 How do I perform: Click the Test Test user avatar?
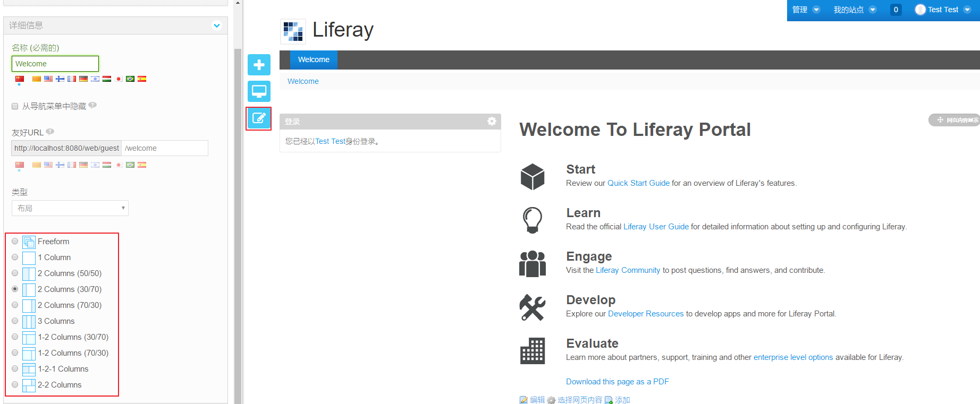click(920, 10)
